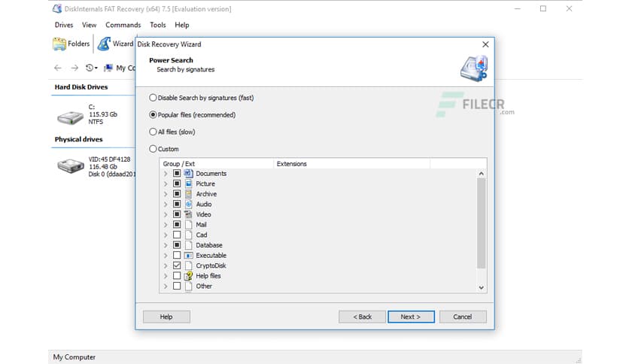Select the C: hard disk drive icon
Viewport: 629px width, 364px height.
pos(70,117)
